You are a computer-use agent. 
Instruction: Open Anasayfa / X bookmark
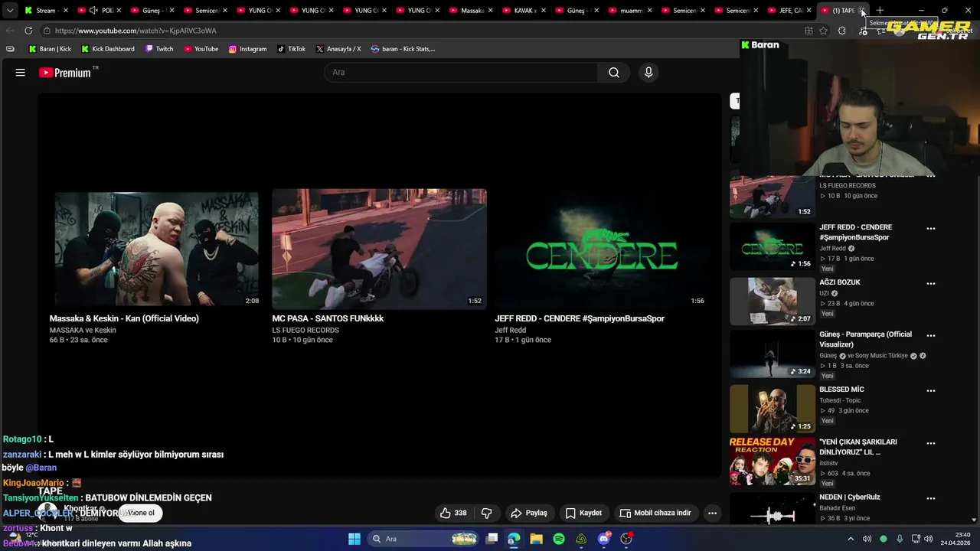tap(338, 49)
